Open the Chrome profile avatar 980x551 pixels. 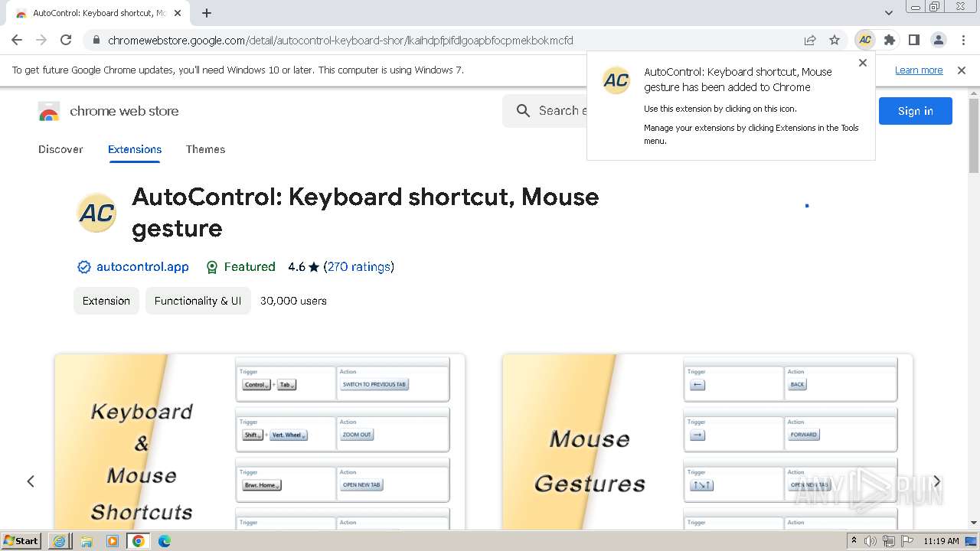point(939,40)
